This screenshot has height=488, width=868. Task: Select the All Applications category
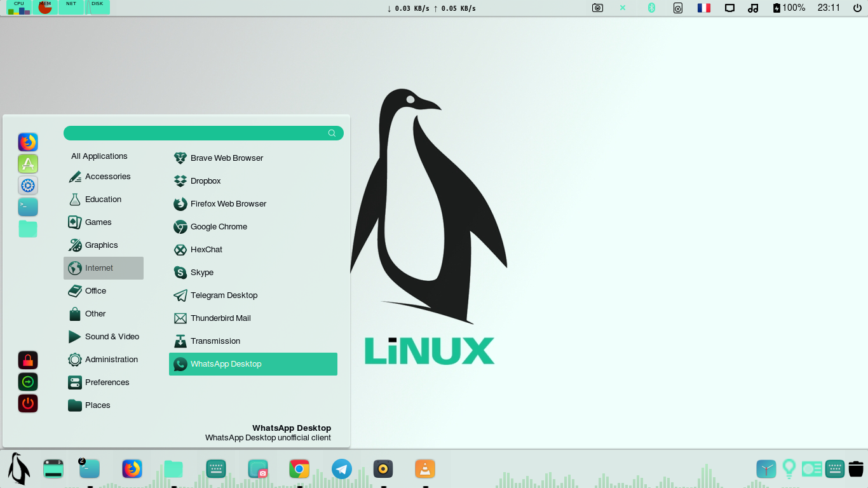point(99,156)
